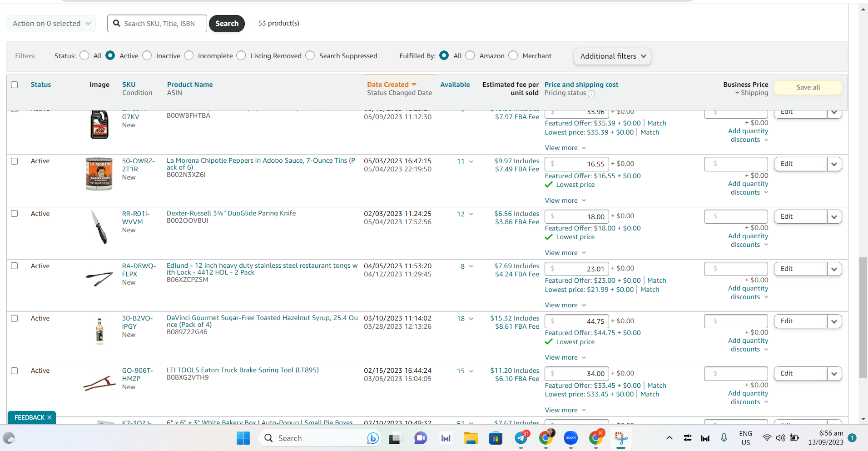Click the Save all button
868x451 pixels.
[808, 87]
